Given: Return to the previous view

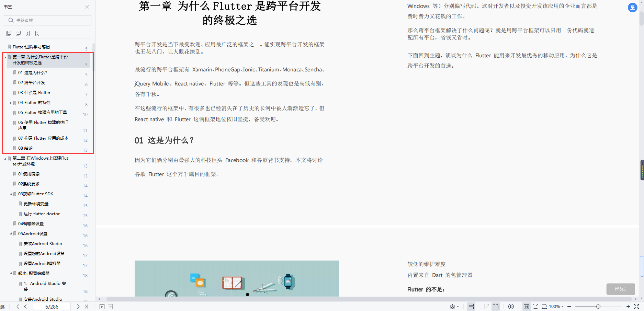Looking at the screenshot, I should (102, 307).
